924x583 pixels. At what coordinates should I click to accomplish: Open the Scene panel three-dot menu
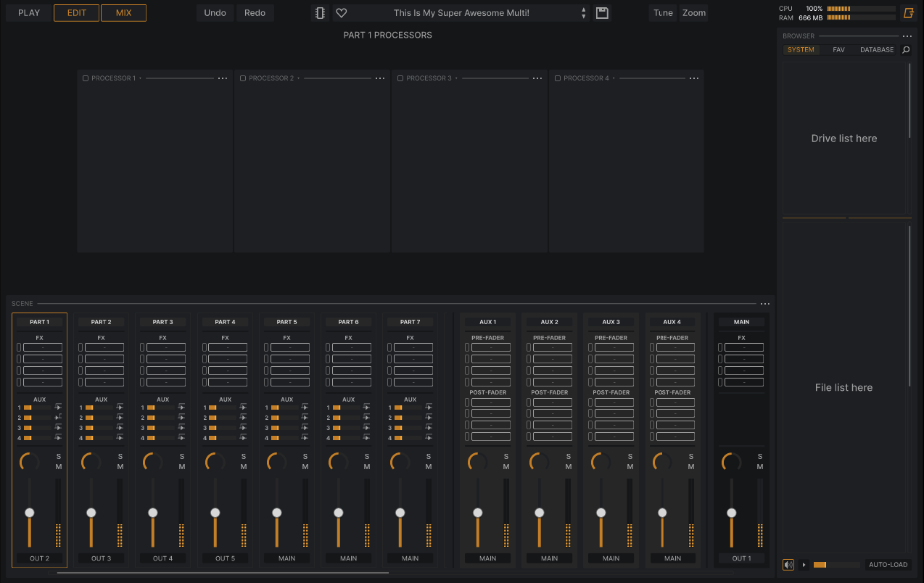tap(764, 304)
